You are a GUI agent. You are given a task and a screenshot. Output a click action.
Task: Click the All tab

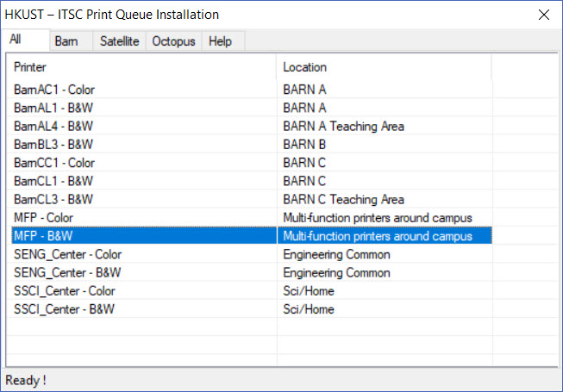click(x=16, y=40)
